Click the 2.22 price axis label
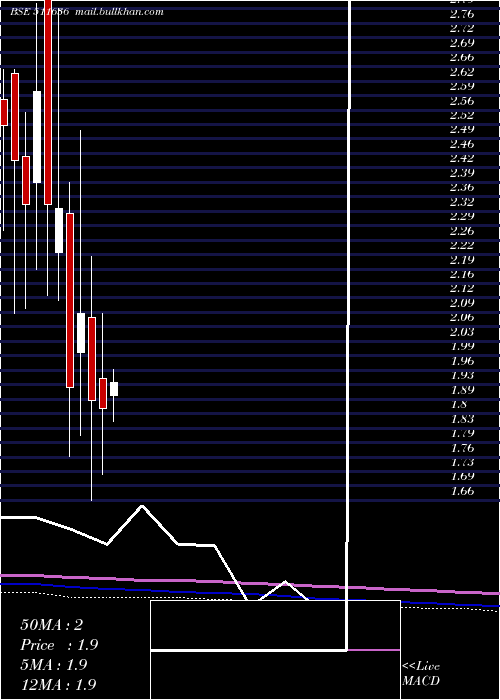The width and height of the screenshot is (500, 700). coord(462,245)
